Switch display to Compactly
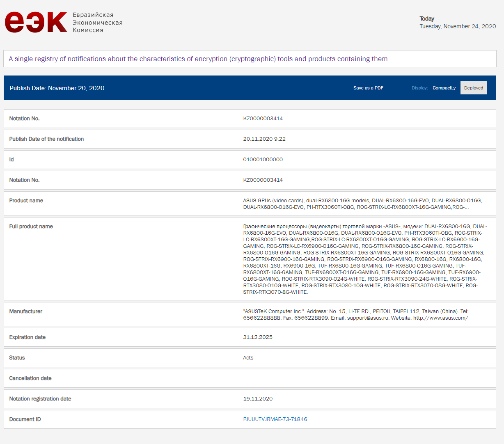Screen dimensions: 504x444 pyautogui.click(x=444, y=88)
